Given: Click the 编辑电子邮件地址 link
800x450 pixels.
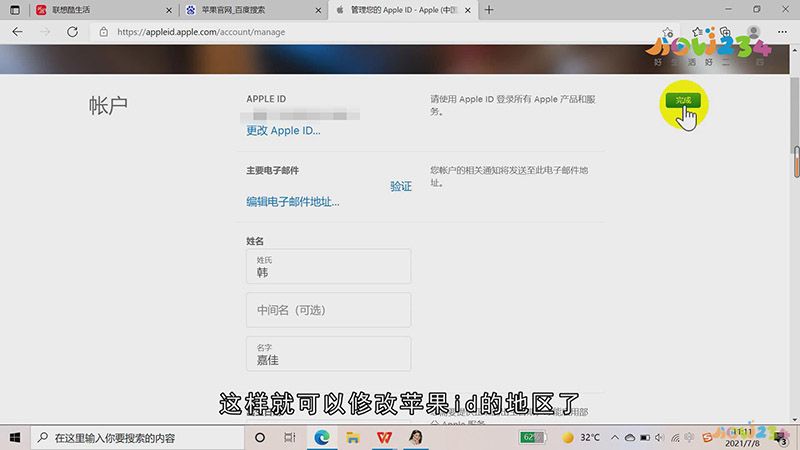Looking at the screenshot, I should [292, 202].
